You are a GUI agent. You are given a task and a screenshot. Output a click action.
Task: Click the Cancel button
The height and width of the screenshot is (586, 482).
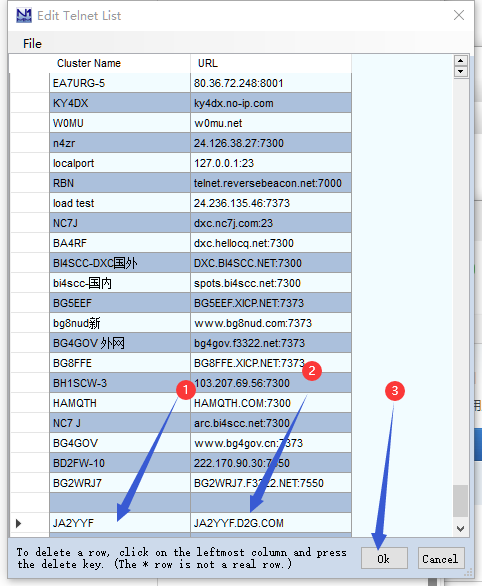pos(441,558)
